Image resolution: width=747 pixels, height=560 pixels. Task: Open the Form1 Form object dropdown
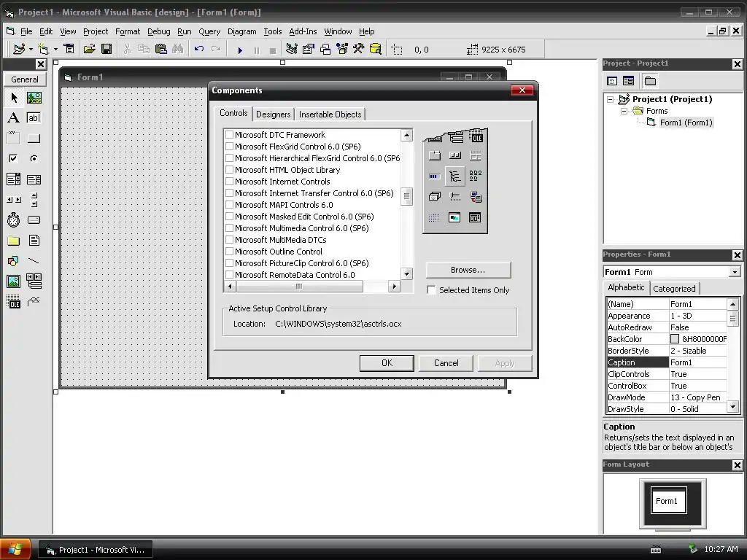coord(735,272)
